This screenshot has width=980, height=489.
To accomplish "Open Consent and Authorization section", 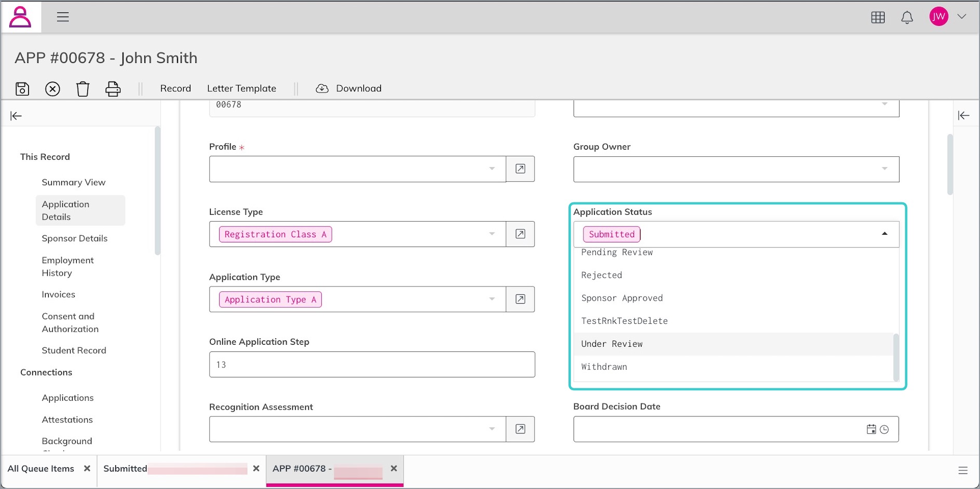I will (x=70, y=322).
